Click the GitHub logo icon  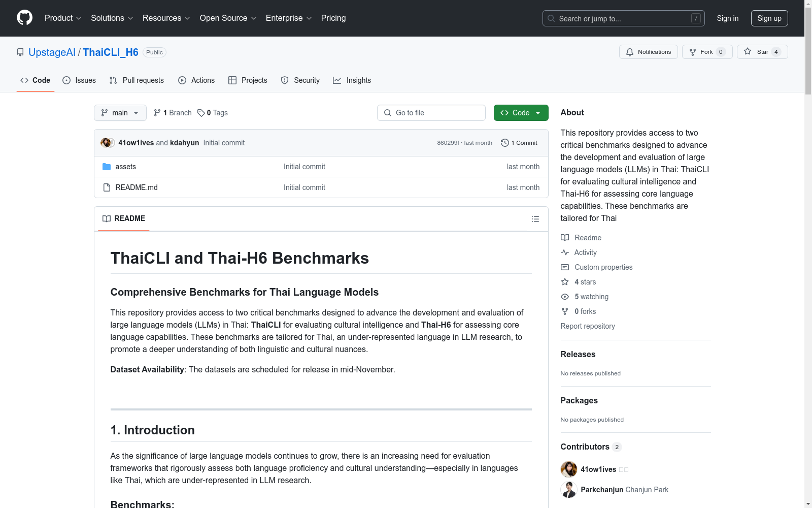(x=24, y=18)
